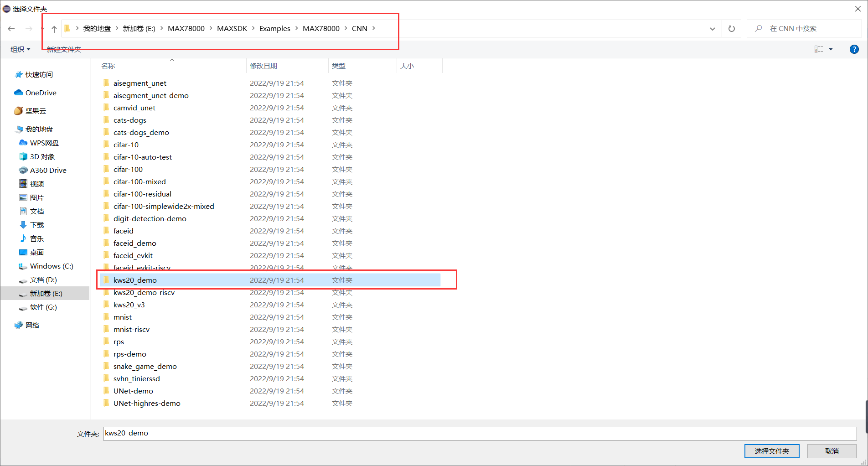Refresh the current folder view

[731, 28]
